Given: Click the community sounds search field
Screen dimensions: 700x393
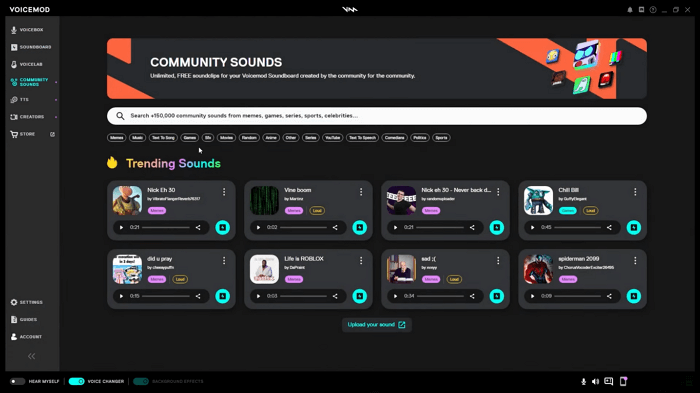Looking at the screenshot, I should tap(377, 116).
